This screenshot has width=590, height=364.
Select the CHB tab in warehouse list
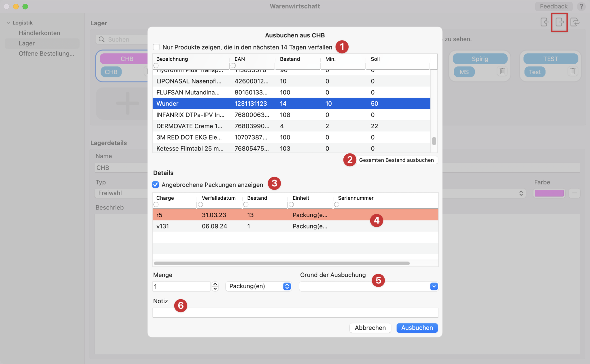click(126, 58)
